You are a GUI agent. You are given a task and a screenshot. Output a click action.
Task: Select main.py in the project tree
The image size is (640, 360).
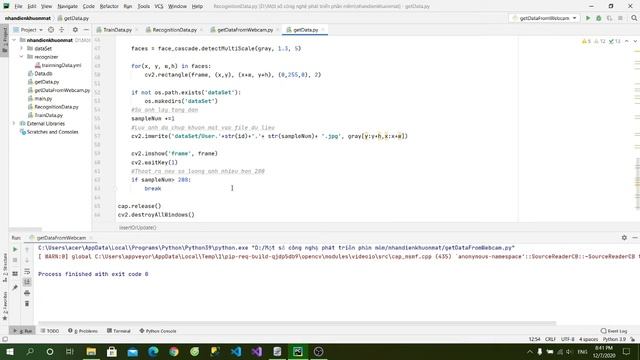coord(43,98)
